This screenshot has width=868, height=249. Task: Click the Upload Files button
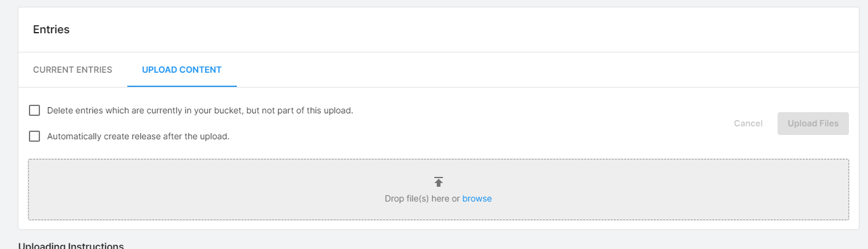click(x=813, y=123)
